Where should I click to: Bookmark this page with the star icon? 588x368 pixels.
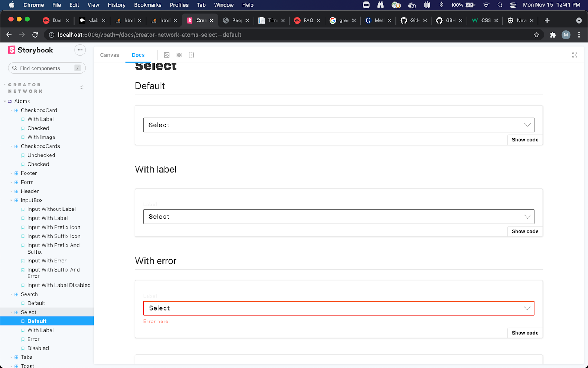(537, 35)
